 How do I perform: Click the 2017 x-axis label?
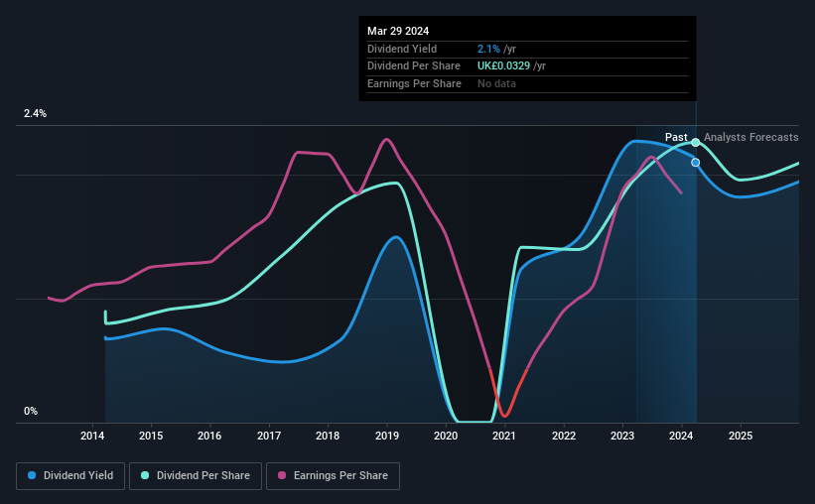click(x=269, y=436)
